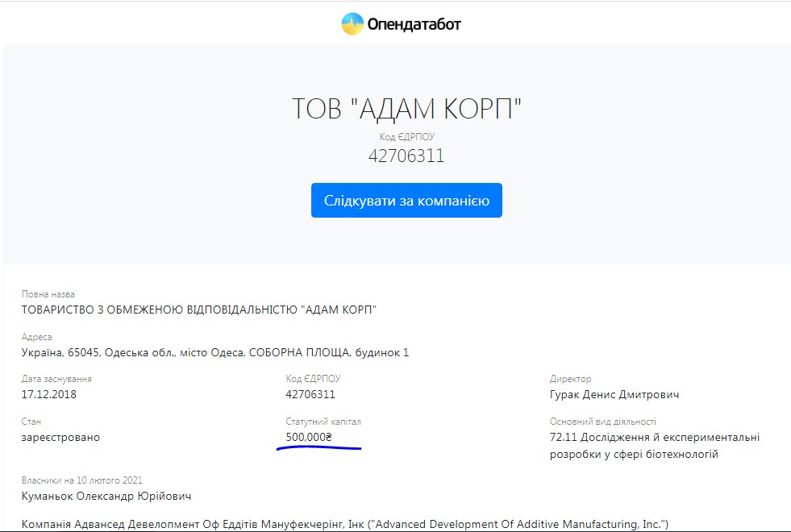Open director Гурак Денис Дмитрович

point(614,395)
